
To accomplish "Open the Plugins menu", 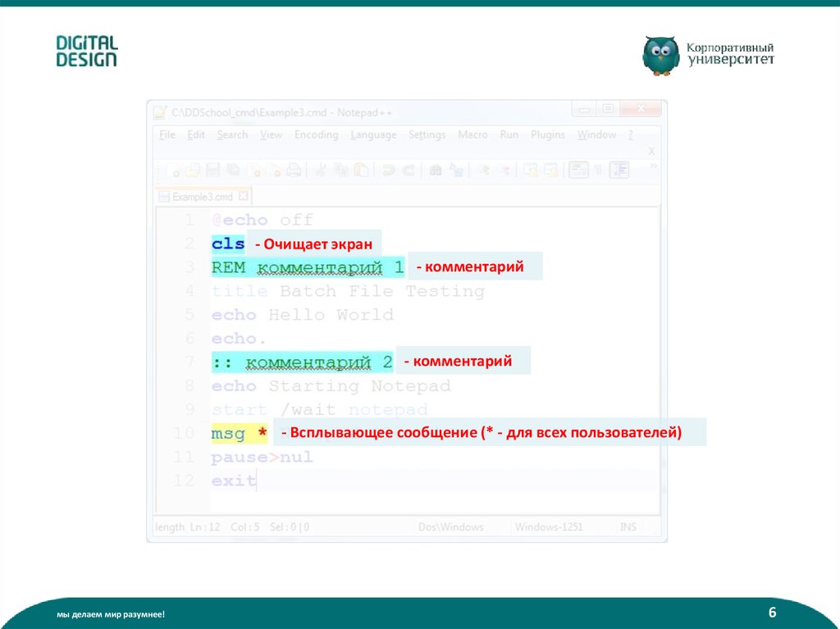I will point(547,134).
